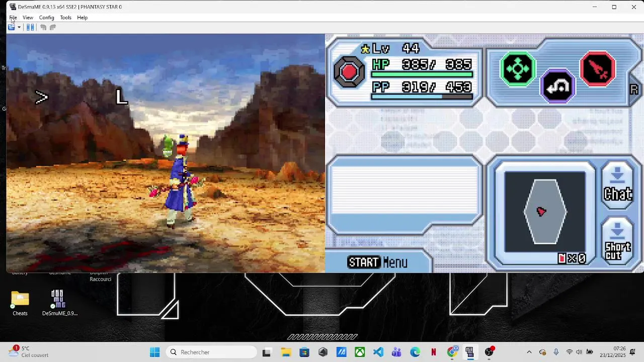Tap the purple dodge-roll action icon

pos(557,86)
